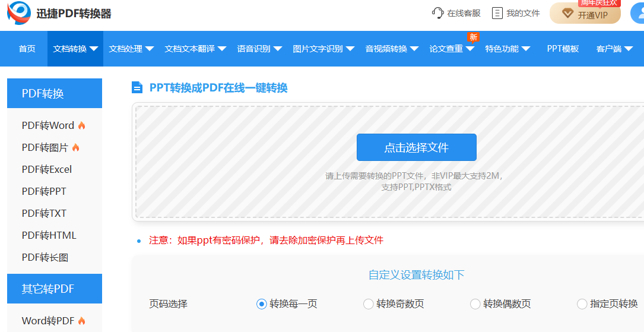Click the fire icon next to PDF转Word
Screen dimensions: 644x332
click(x=82, y=125)
